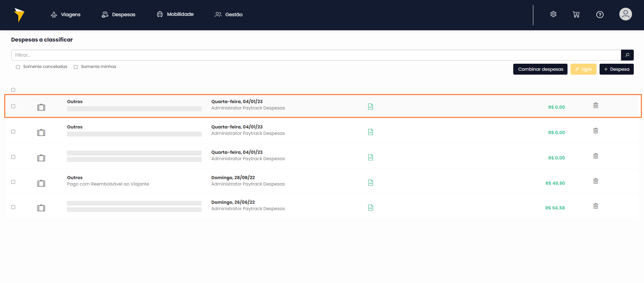The image size is (644, 283).
Task: Click the + Despesa button
Action: pos(617,69)
